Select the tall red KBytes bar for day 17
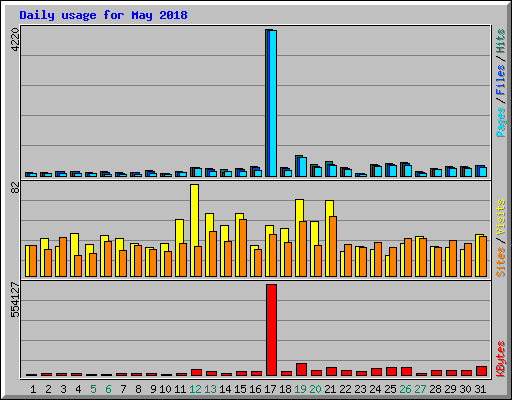This screenshot has width=512, height=400. pos(271,330)
